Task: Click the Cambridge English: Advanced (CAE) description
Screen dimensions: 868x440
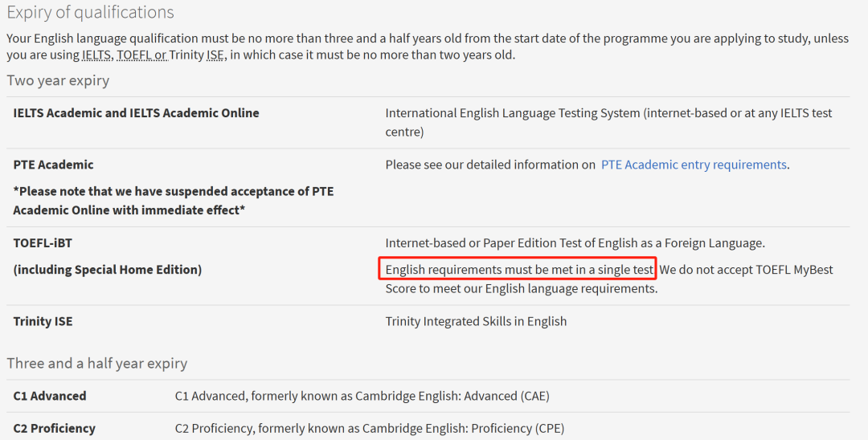Action: [362, 396]
